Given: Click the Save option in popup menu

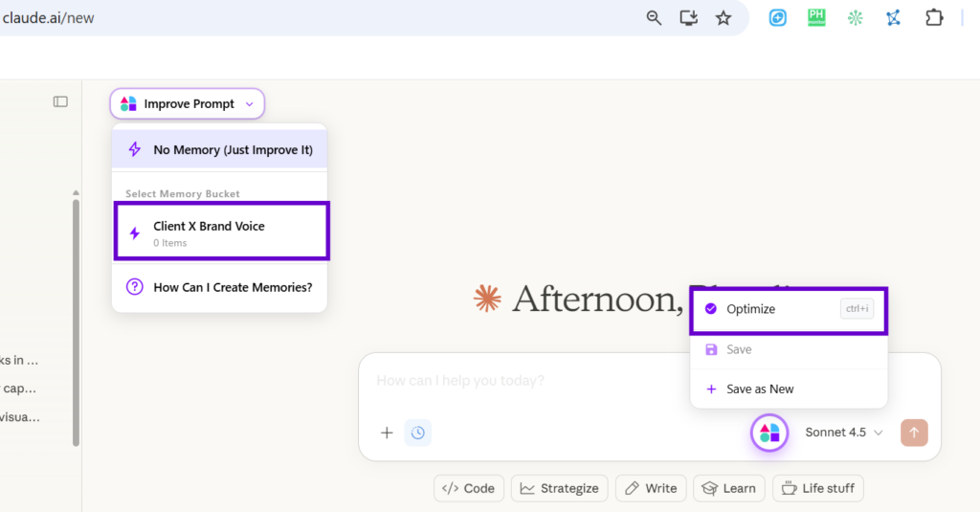Looking at the screenshot, I should [x=789, y=349].
